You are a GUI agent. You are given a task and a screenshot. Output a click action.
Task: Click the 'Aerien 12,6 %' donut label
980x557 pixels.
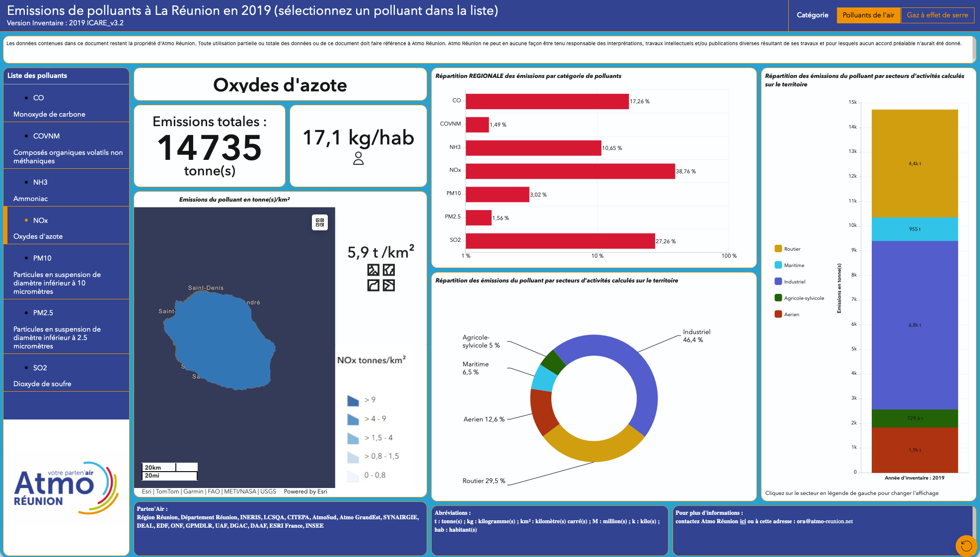[484, 419]
